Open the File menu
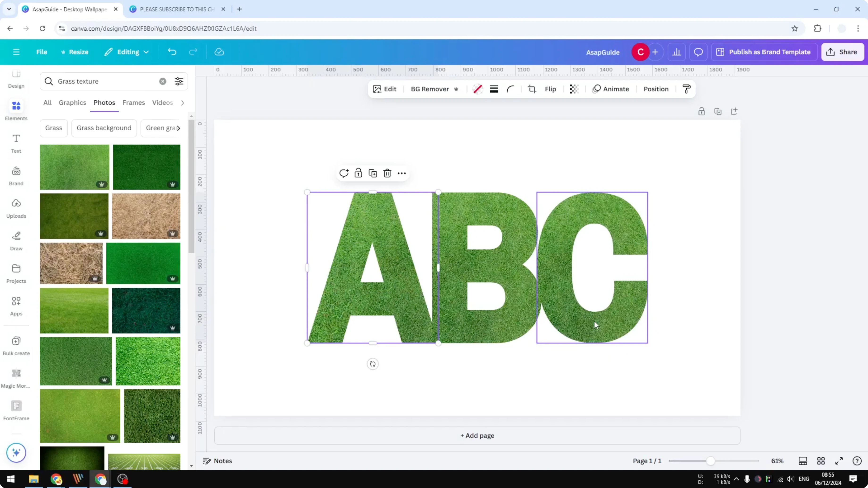The width and height of the screenshot is (868, 488). point(42,52)
